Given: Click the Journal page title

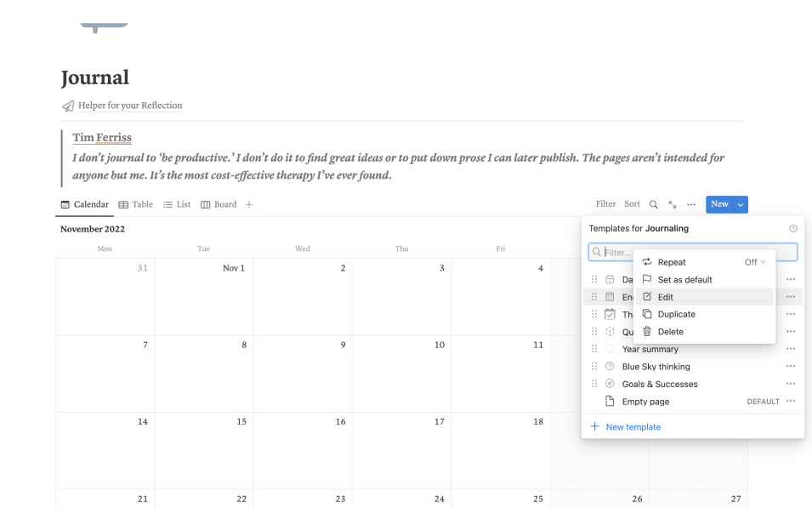Looking at the screenshot, I should click(x=94, y=77).
